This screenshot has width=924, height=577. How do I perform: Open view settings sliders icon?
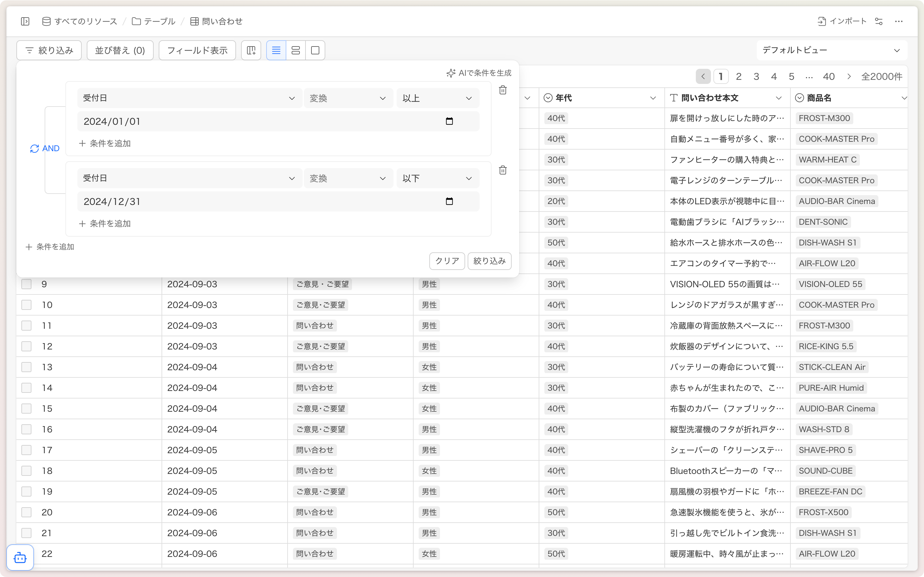click(879, 21)
